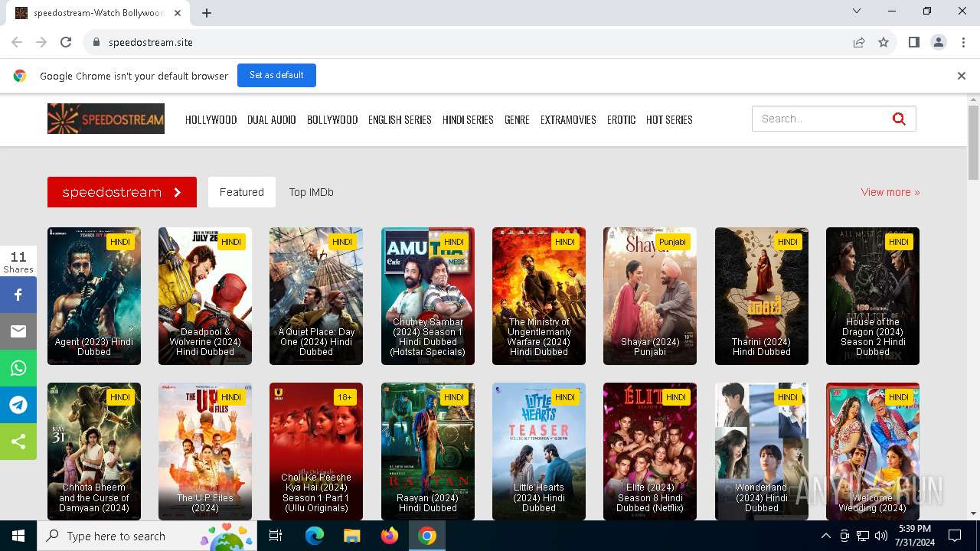Open Little Hearts (2024) Hindi Dubbed poster
980x551 pixels.
(539, 452)
